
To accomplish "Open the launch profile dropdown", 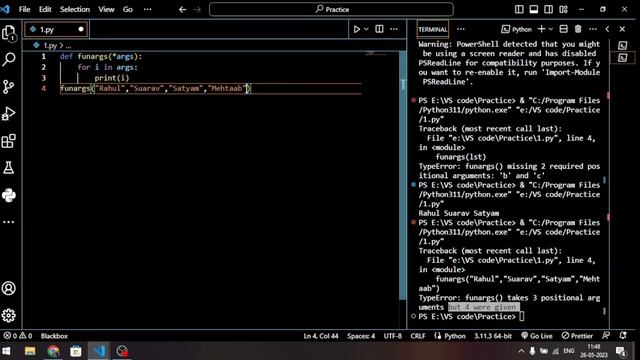I will [x=551, y=29].
